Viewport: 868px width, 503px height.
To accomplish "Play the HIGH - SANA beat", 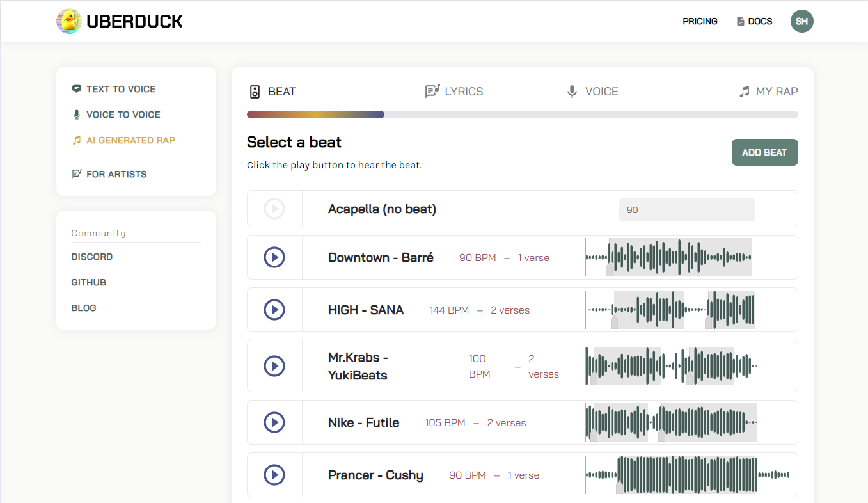I will [x=274, y=310].
